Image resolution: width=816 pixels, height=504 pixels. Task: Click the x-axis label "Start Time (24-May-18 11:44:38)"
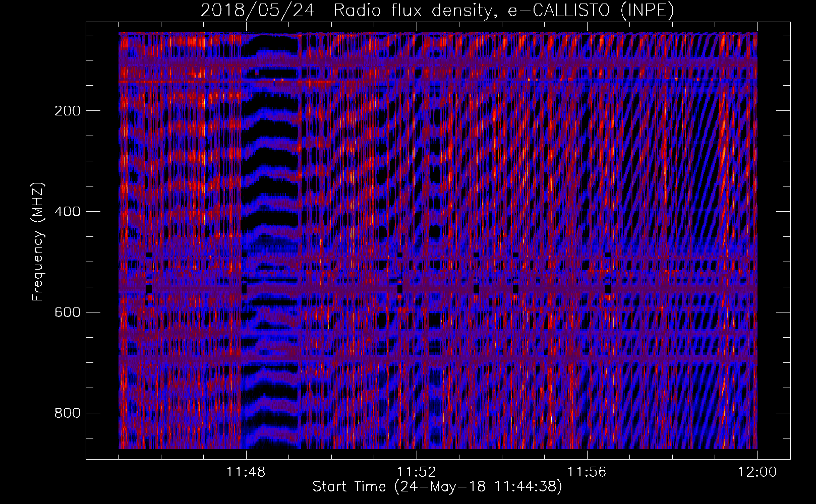pyautogui.click(x=437, y=487)
